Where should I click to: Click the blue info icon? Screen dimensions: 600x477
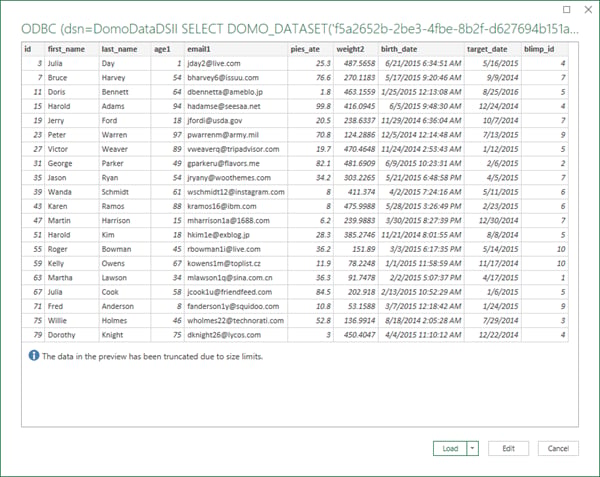(x=34, y=356)
